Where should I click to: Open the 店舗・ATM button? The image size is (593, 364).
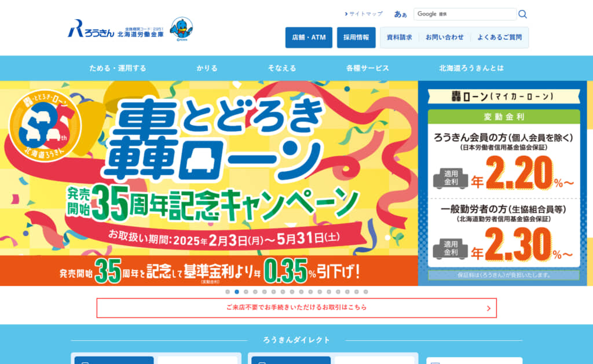pyautogui.click(x=309, y=38)
